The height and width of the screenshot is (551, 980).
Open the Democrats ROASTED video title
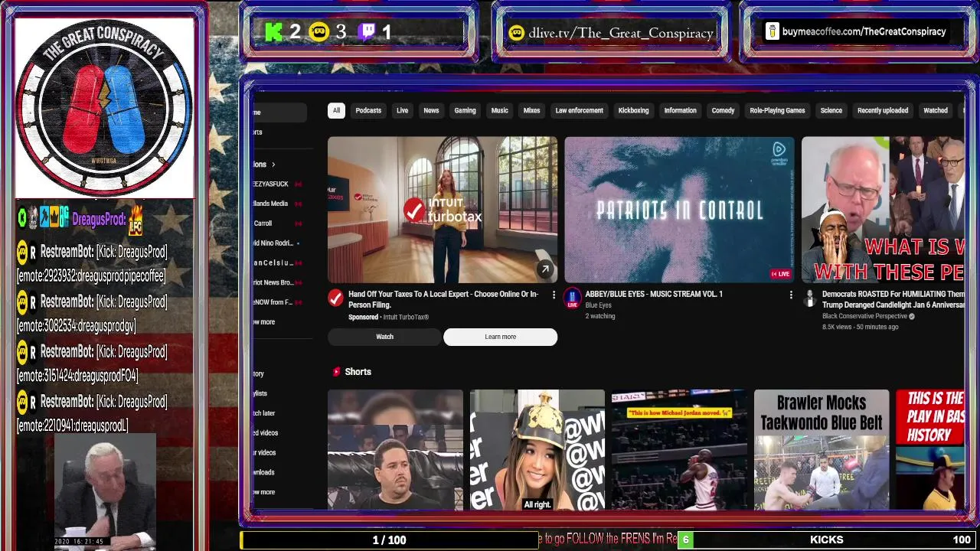click(x=893, y=299)
